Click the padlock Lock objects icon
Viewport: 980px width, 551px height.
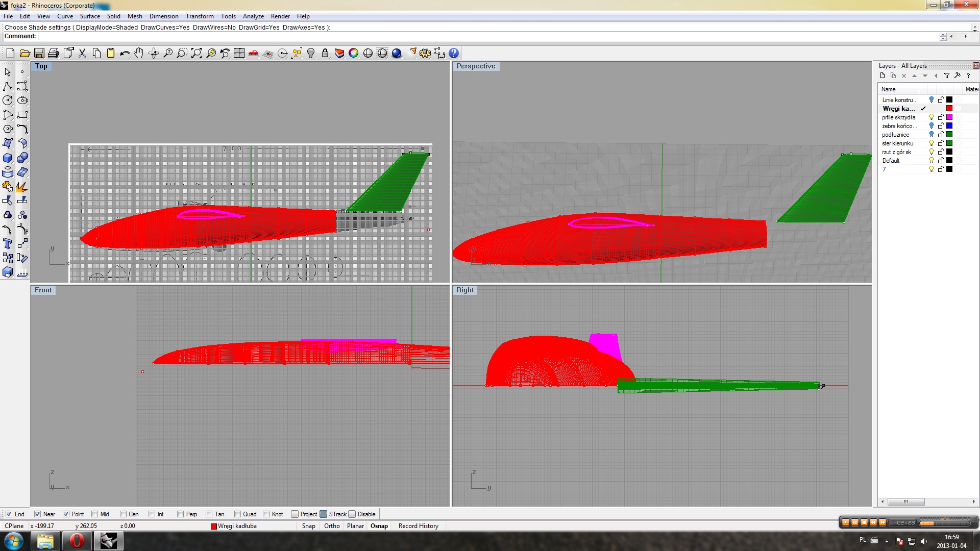pyautogui.click(x=325, y=53)
